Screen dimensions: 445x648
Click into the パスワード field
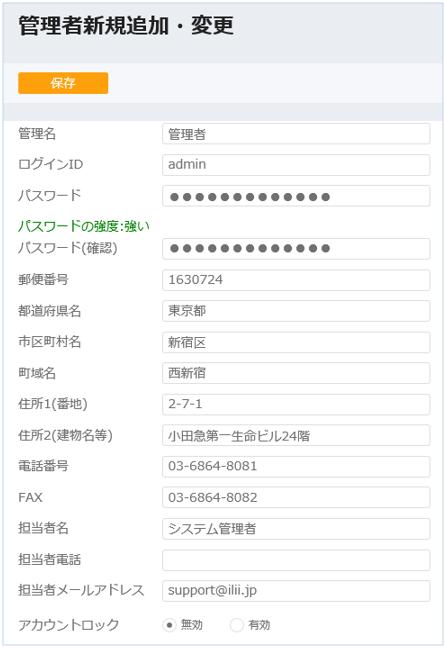click(x=296, y=196)
